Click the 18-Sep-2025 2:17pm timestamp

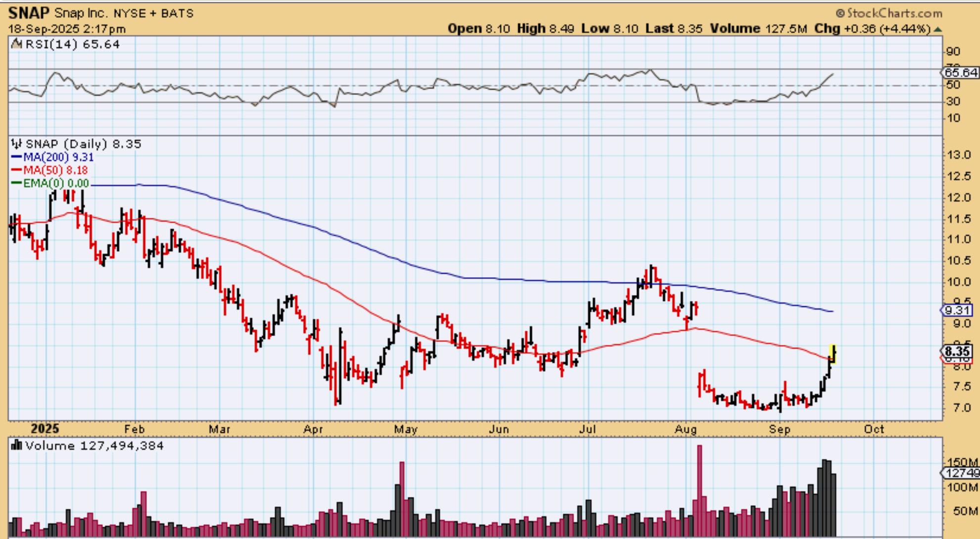[x=67, y=29]
